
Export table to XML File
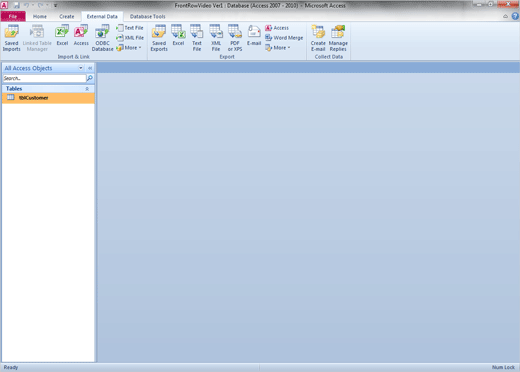pos(216,38)
